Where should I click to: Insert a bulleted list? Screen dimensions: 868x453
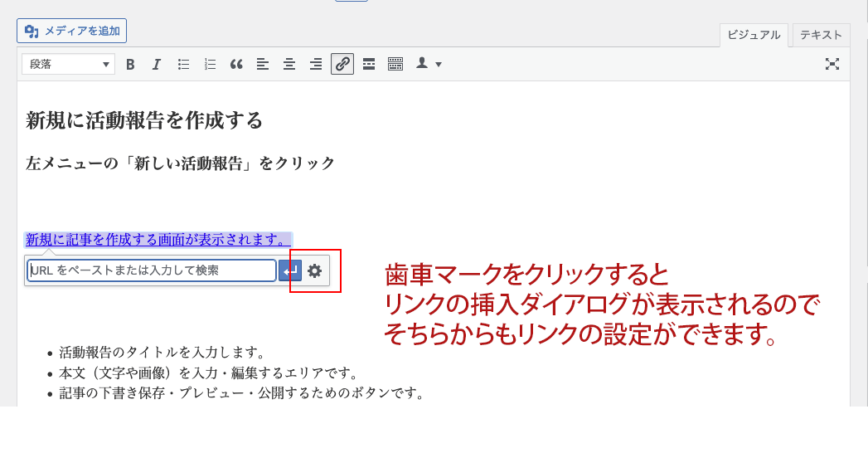pyautogui.click(x=183, y=64)
